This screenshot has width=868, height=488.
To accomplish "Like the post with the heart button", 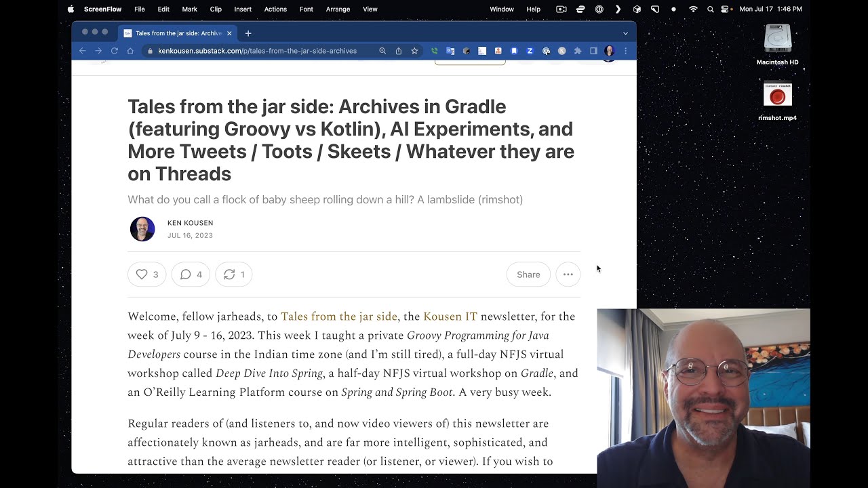I will coord(147,274).
